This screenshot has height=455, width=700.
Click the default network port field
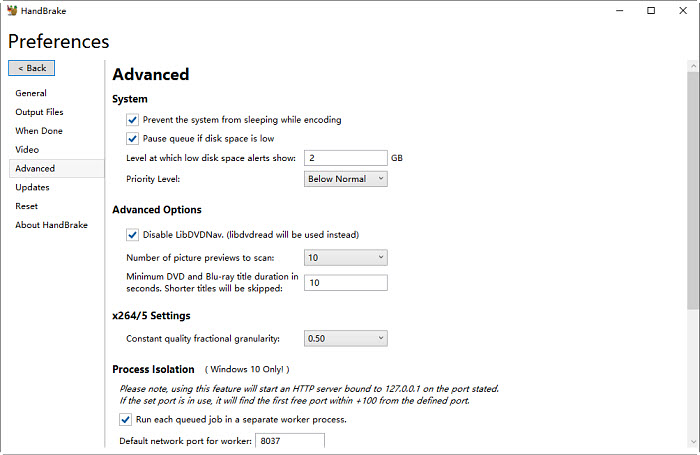point(290,441)
